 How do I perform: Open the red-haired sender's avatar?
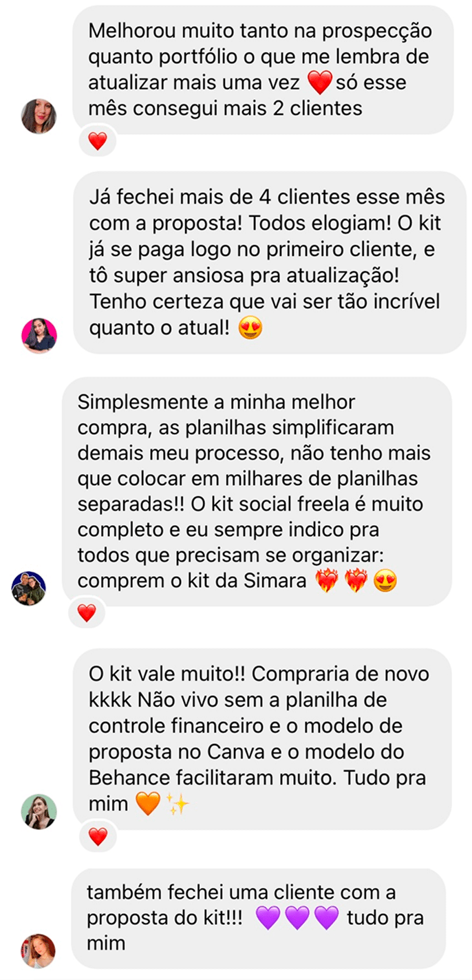39,951
